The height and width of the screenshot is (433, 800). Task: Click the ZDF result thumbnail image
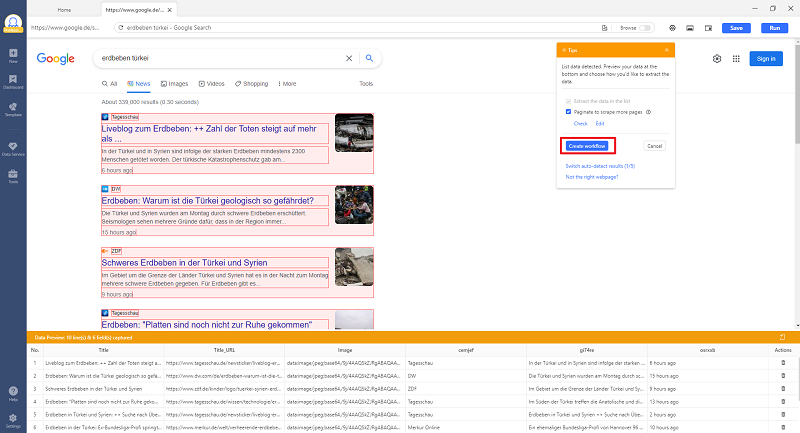coord(354,267)
